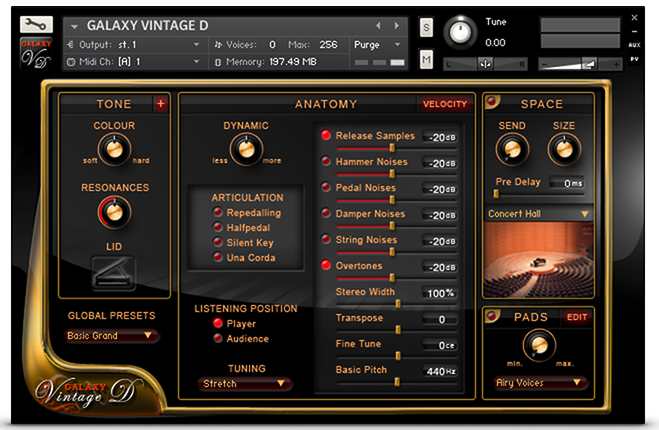Screen dimensions: 659x430
Task: Minimize the instrument with the dash button
Action: click(x=634, y=32)
